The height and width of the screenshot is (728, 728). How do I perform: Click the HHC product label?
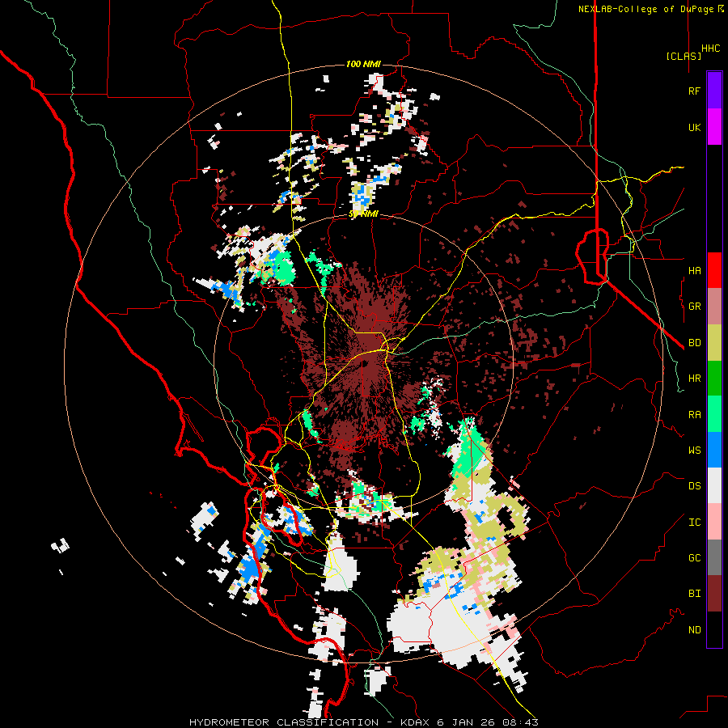click(711, 49)
